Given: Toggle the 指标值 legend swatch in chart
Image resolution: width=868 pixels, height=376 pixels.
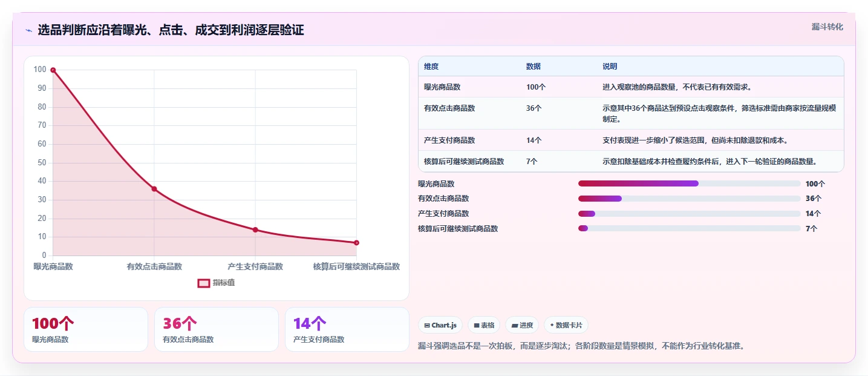Looking at the screenshot, I should click(204, 283).
